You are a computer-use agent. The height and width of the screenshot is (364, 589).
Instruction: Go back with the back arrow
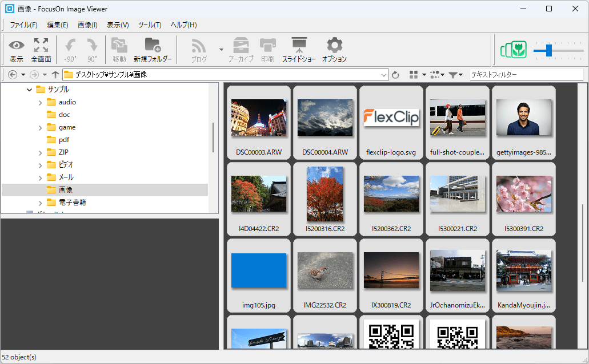pyautogui.click(x=13, y=75)
